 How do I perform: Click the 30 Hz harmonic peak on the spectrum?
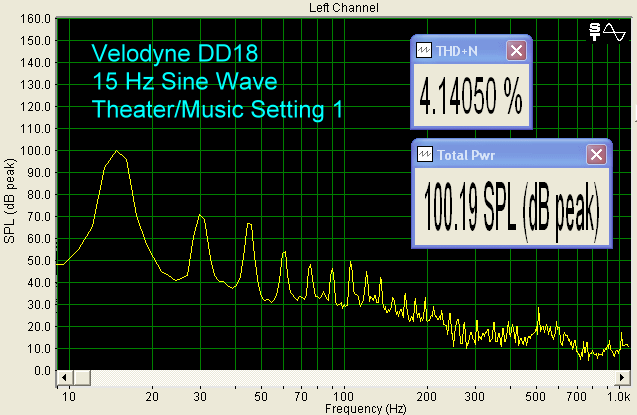[200, 216]
